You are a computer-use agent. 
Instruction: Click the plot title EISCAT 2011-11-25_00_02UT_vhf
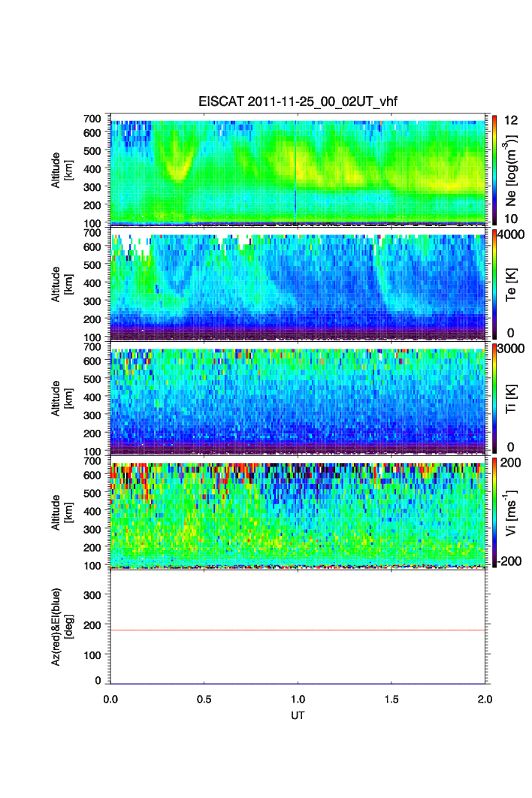(x=298, y=101)
